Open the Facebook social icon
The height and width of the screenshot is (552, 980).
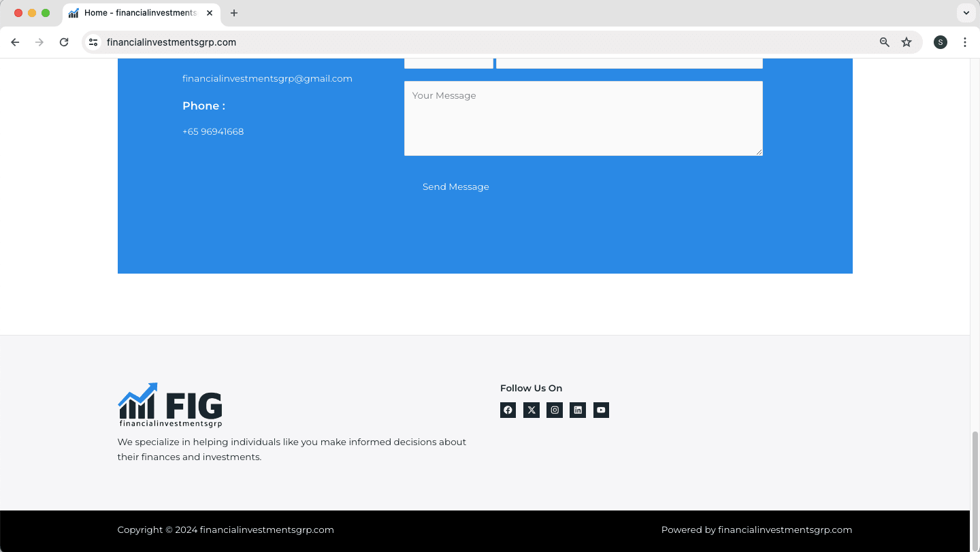[508, 410]
